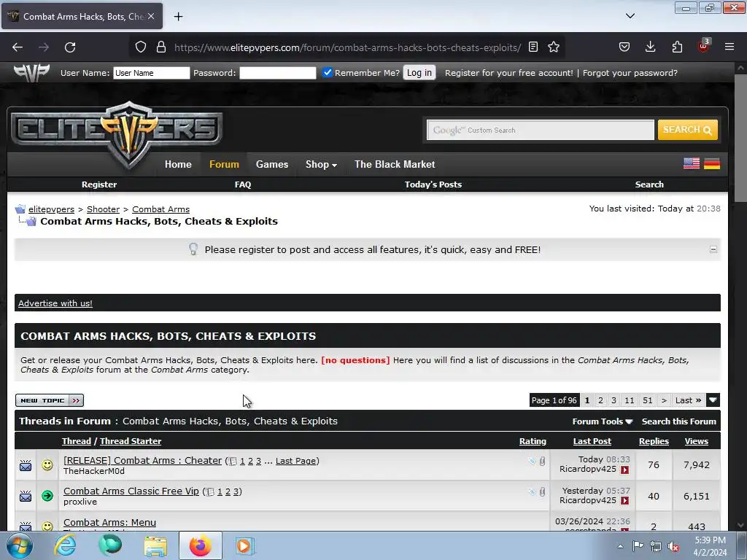Toggle the Remember Me checkbox
The height and width of the screenshot is (560, 747).
328,72
